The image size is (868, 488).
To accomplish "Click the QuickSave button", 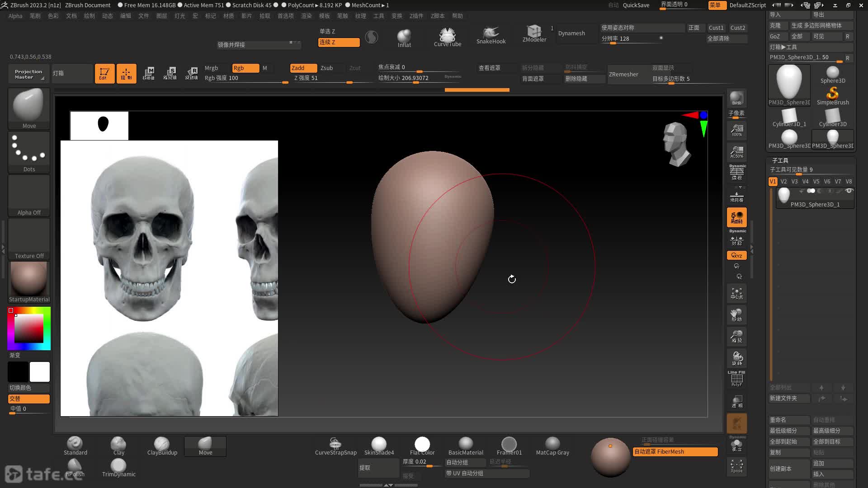I will click(636, 5).
